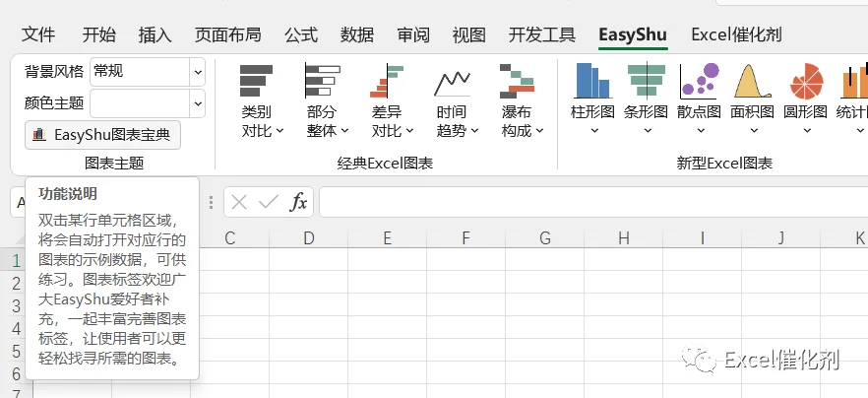
Task: Select column H header
Action: click(623, 238)
